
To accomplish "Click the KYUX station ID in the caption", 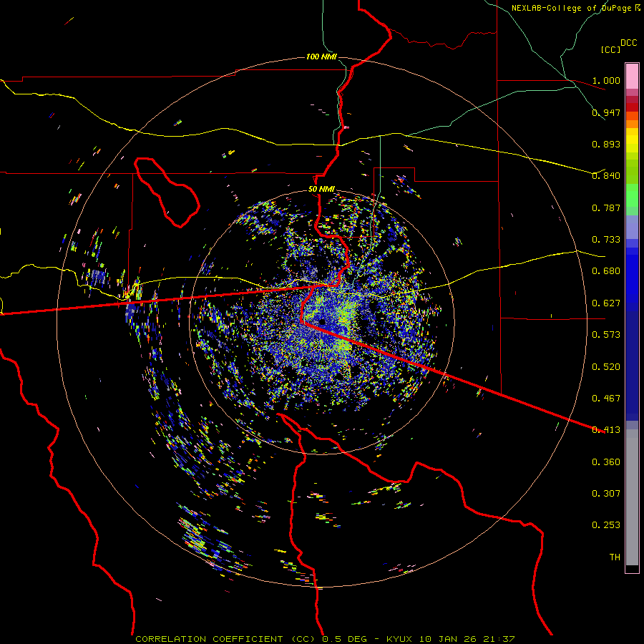I will click(x=399, y=639).
